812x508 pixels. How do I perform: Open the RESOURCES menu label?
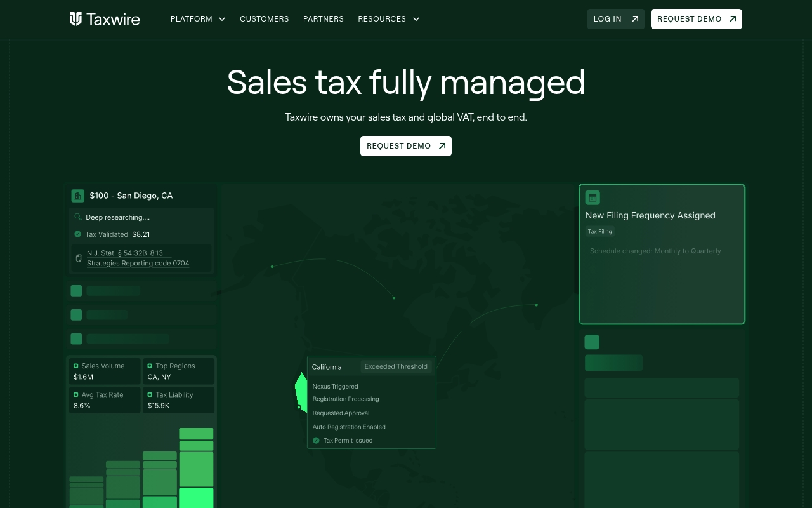coord(382,19)
